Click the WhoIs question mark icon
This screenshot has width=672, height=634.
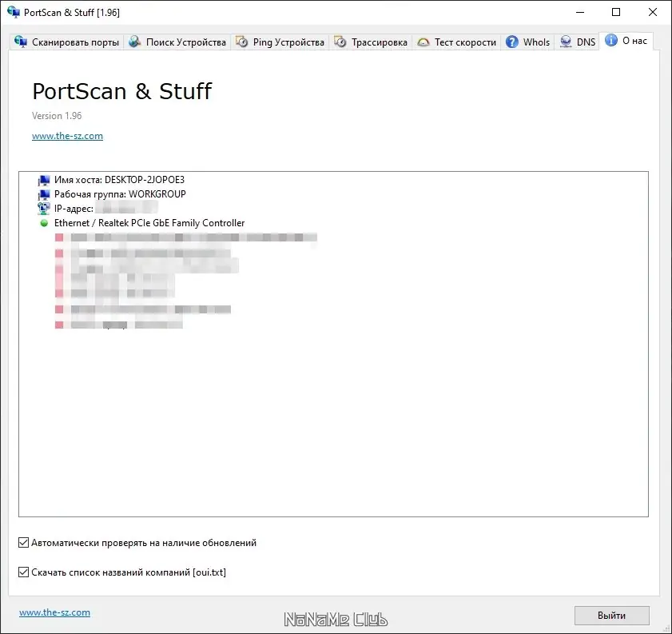point(512,42)
